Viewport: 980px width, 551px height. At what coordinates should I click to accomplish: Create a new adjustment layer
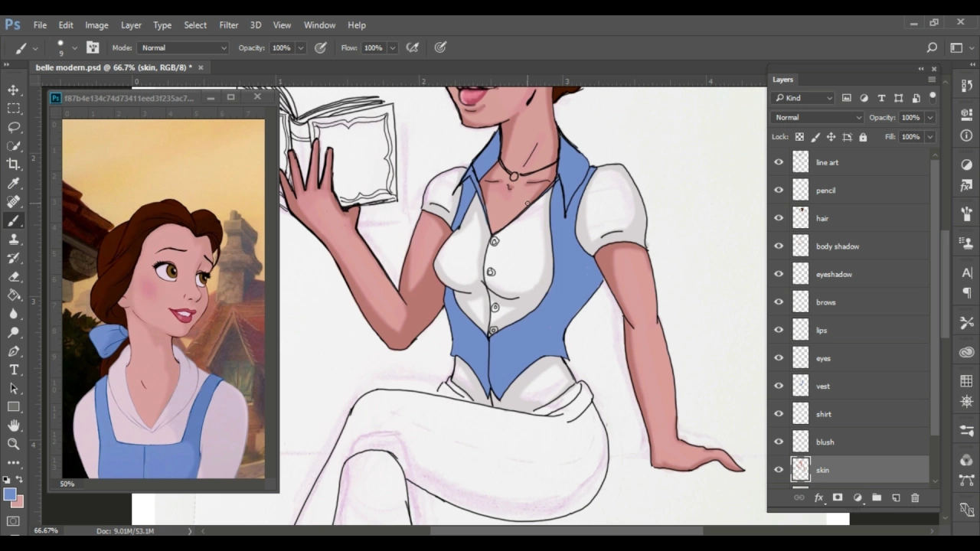coord(857,497)
